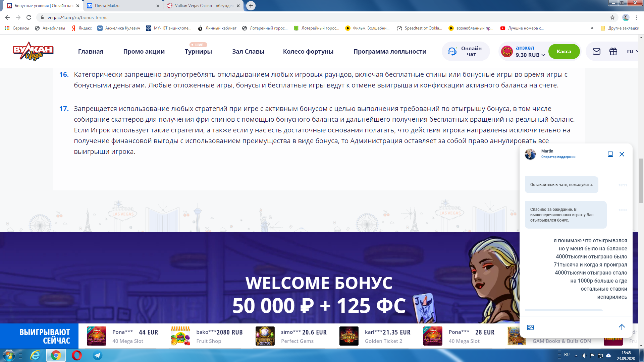This screenshot has width=644, height=362.
Task: Send chat message with arrow icon
Action: (x=622, y=327)
